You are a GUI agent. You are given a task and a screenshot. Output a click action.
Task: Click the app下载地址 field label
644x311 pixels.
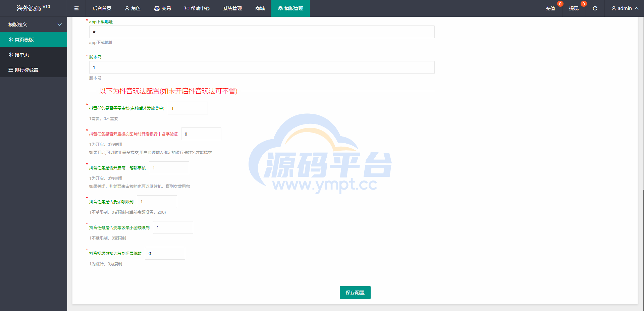coord(101,22)
